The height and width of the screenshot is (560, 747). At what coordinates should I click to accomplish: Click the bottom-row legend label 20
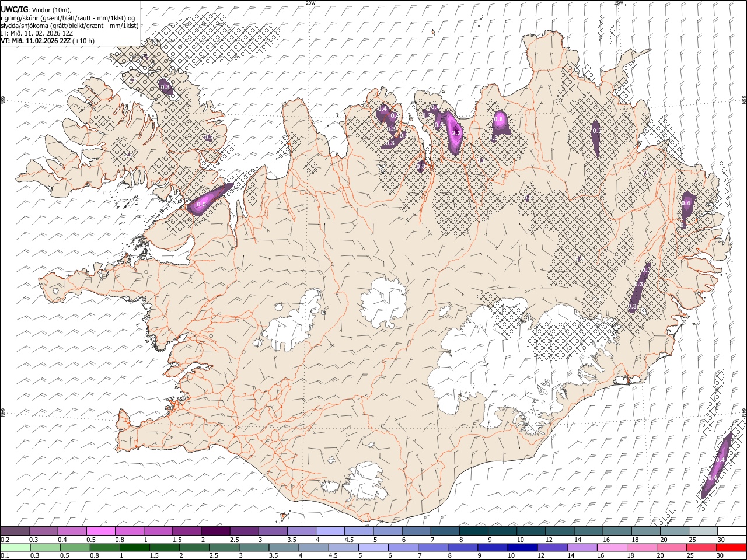(x=661, y=555)
